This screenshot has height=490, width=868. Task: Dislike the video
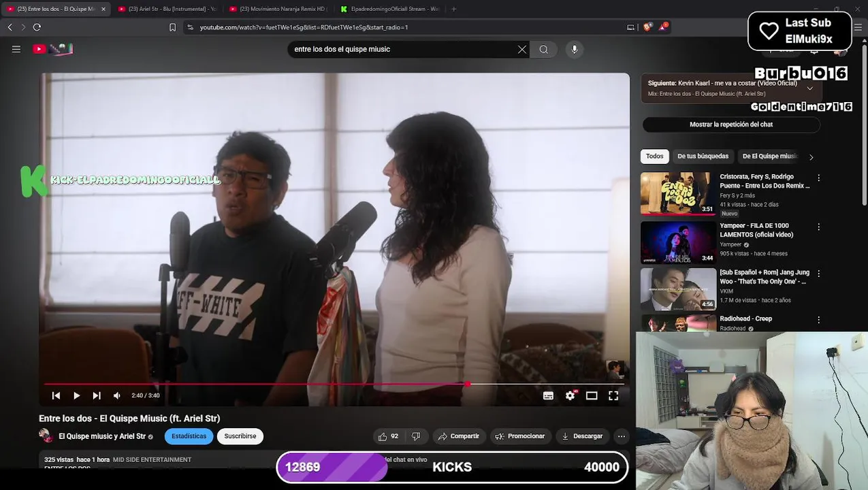[416, 436]
